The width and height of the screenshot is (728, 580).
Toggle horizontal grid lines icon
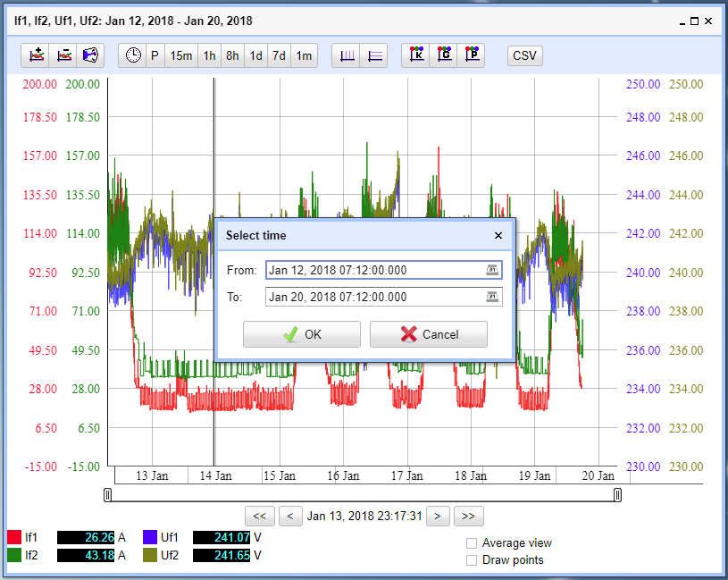coord(374,55)
